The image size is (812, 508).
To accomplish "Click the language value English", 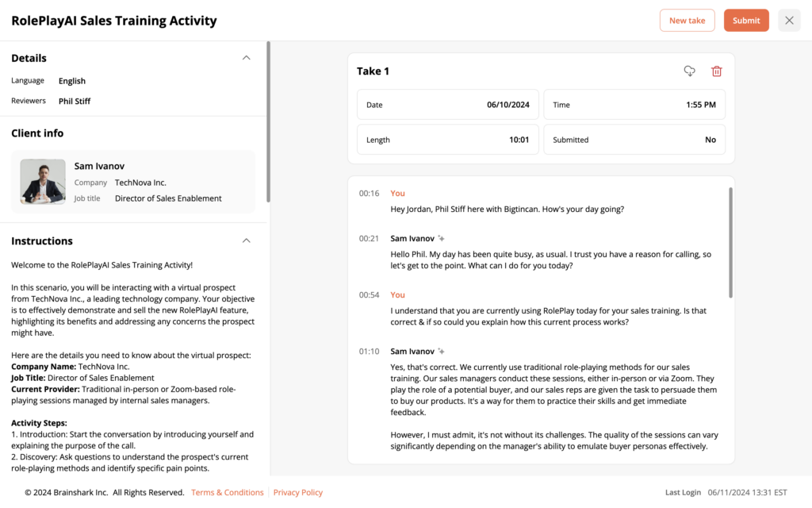I will [x=72, y=81].
